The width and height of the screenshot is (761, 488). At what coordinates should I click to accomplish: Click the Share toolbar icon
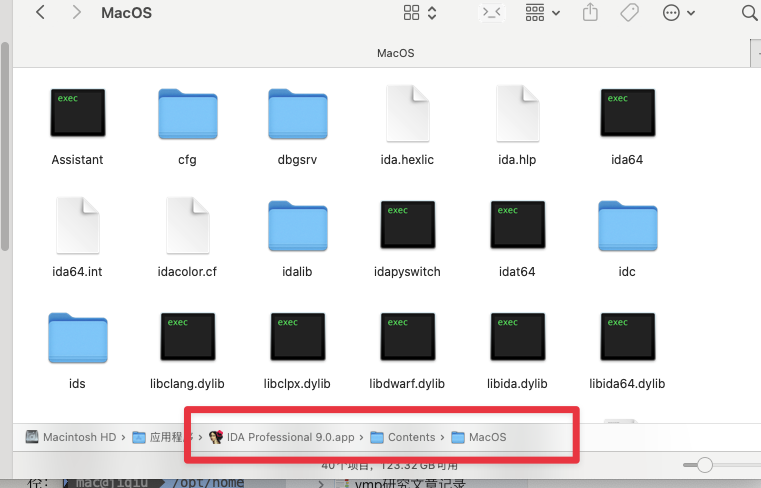590,12
